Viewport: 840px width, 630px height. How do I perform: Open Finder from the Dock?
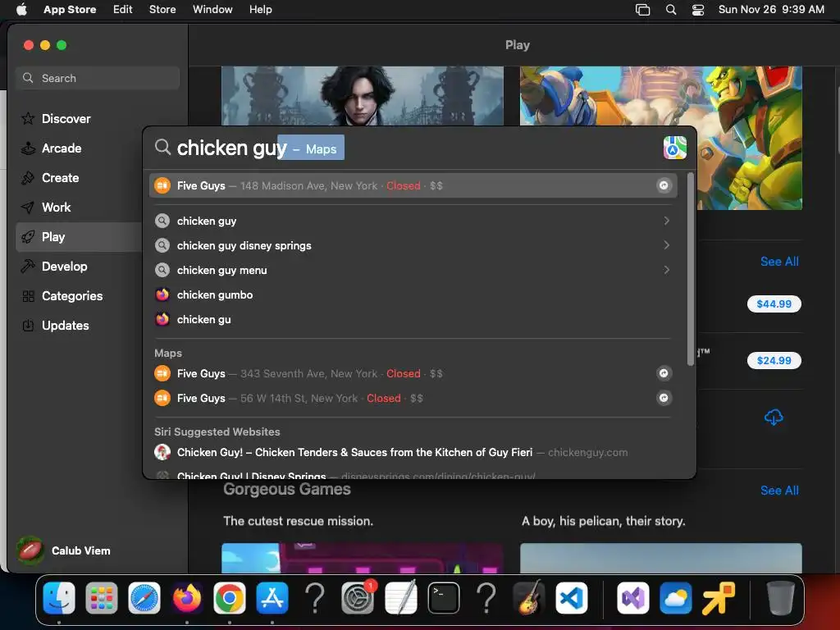pyautogui.click(x=59, y=597)
